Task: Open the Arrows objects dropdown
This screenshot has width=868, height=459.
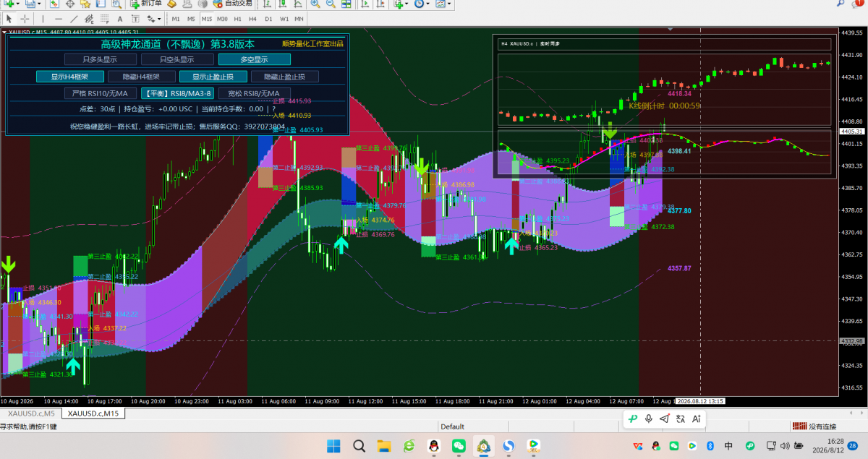Action: coord(153,19)
